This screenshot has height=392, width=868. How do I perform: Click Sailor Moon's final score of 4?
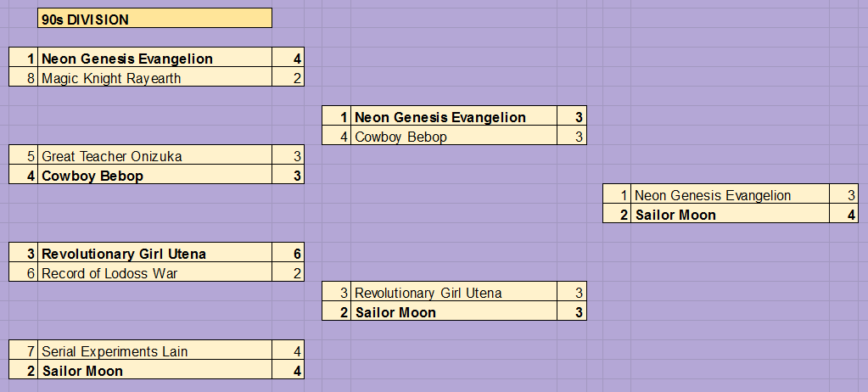pos(844,214)
